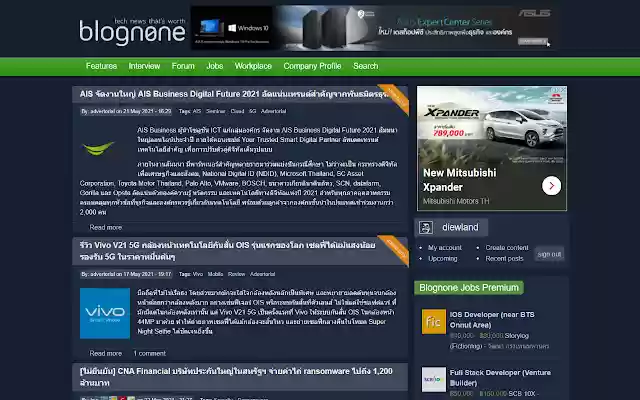
Task: Open the Vivo V21 5G review headline
Action: [x=227, y=251]
